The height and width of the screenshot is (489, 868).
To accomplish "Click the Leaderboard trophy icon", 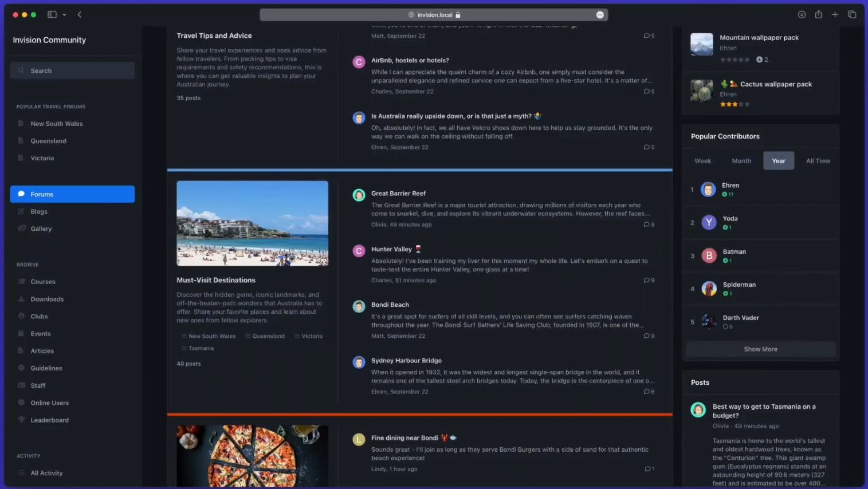I will tap(21, 420).
